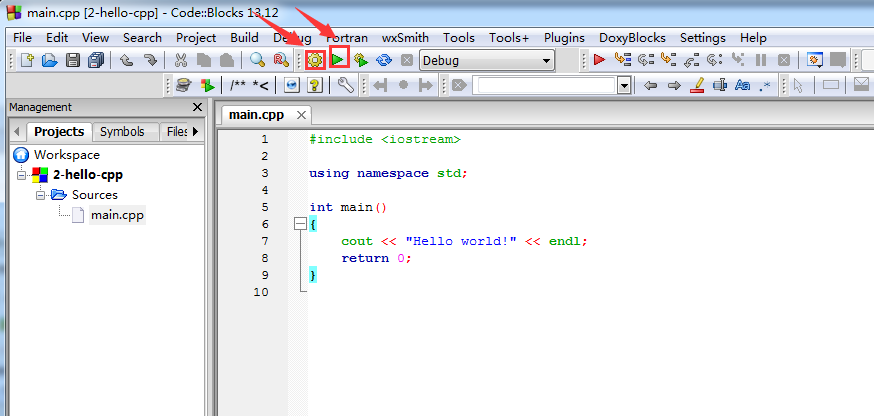Viewport: 874px width, 416px height.
Task: Click the Open file folder icon
Action: pos(50,60)
